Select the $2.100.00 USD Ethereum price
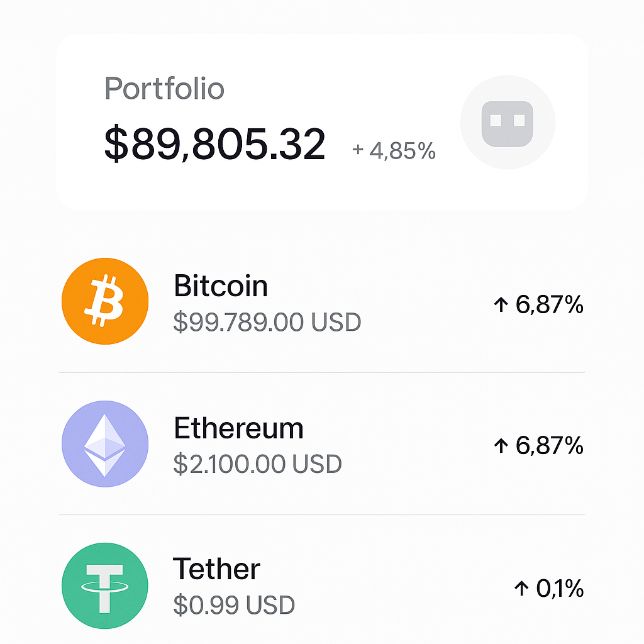644x644 pixels. 257,464
